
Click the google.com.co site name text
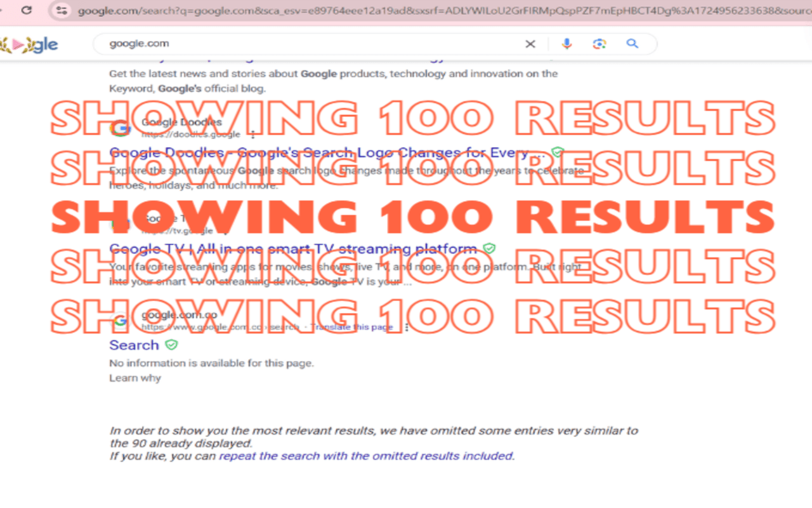point(180,315)
